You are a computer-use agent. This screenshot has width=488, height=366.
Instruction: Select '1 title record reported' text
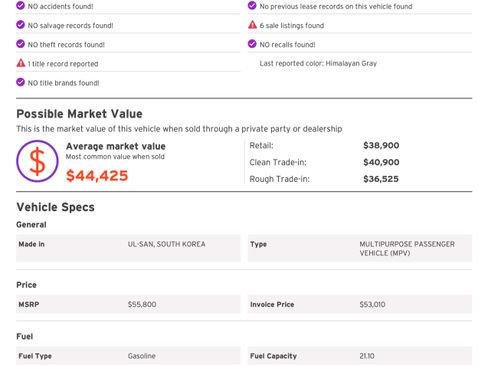63,64
